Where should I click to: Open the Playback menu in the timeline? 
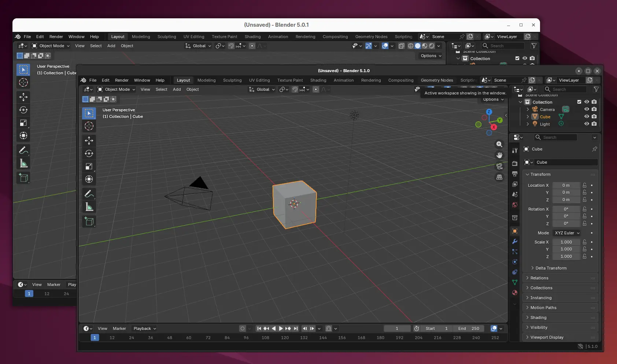click(144, 328)
